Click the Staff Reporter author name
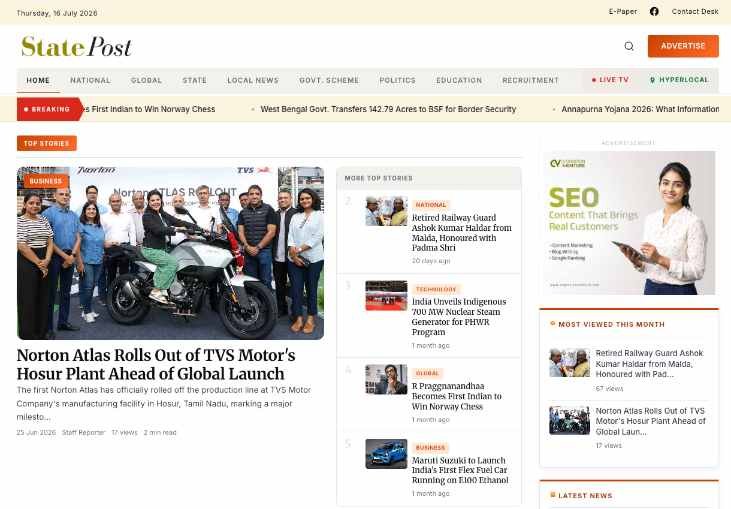Image resolution: width=731 pixels, height=509 pixels. (83, 433)
